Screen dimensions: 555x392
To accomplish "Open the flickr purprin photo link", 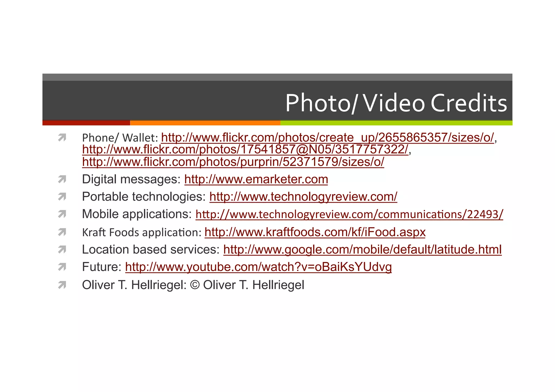I will pos(233,162).
